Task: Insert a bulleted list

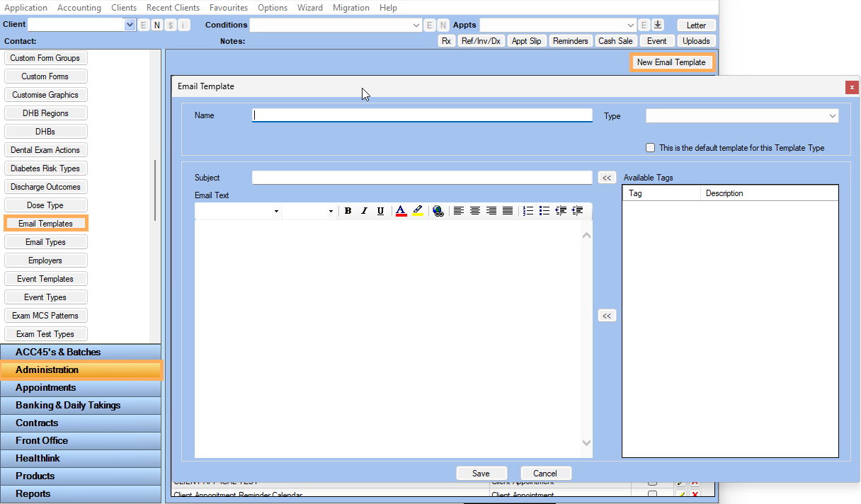Action: click(x=544, y=211)
